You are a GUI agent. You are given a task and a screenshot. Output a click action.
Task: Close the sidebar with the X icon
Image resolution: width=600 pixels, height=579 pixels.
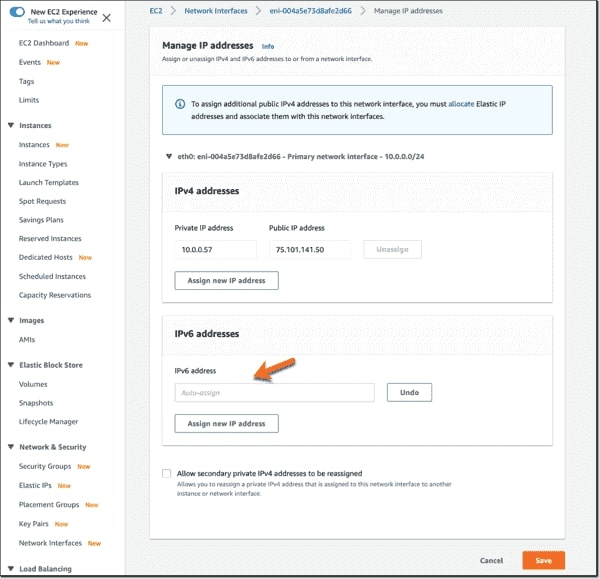(107, 17)
